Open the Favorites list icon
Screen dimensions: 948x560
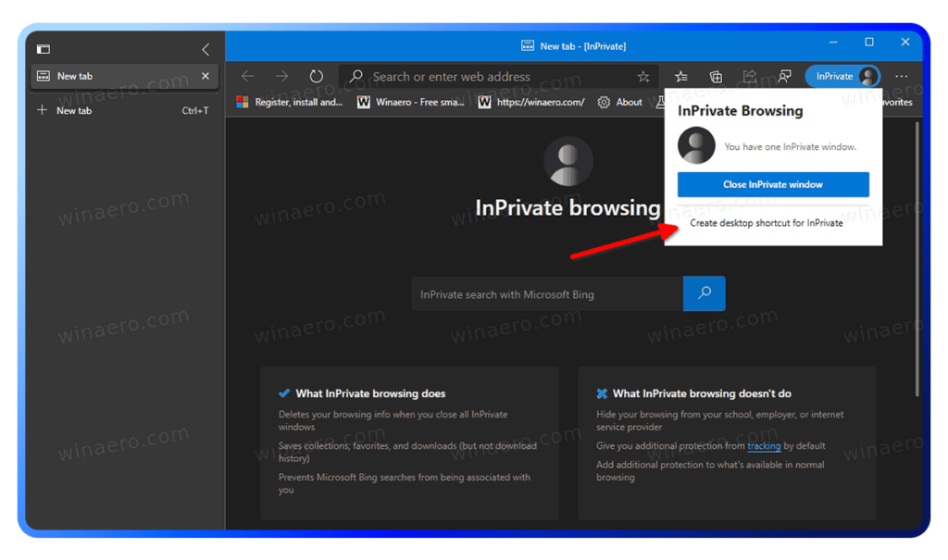pos(681,77)
